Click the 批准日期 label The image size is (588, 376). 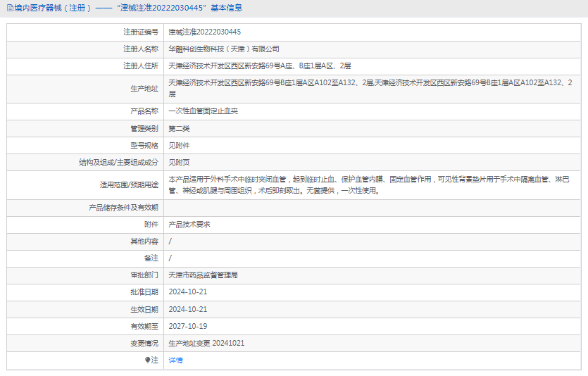(144, 292)
